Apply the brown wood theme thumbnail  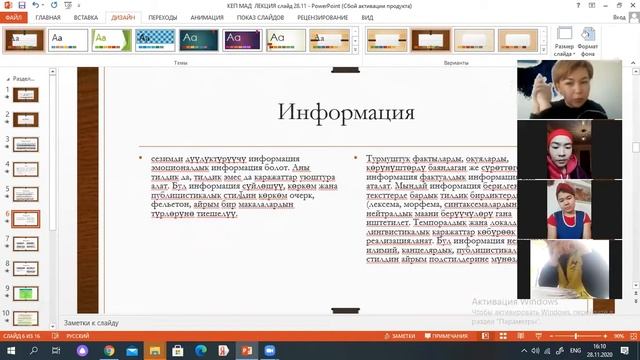point(24,40)
